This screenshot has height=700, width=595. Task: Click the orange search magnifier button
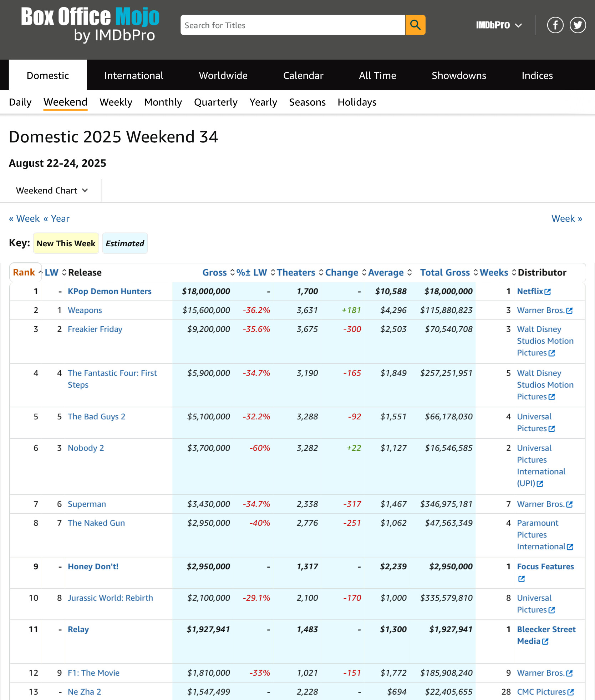[415, 25]
